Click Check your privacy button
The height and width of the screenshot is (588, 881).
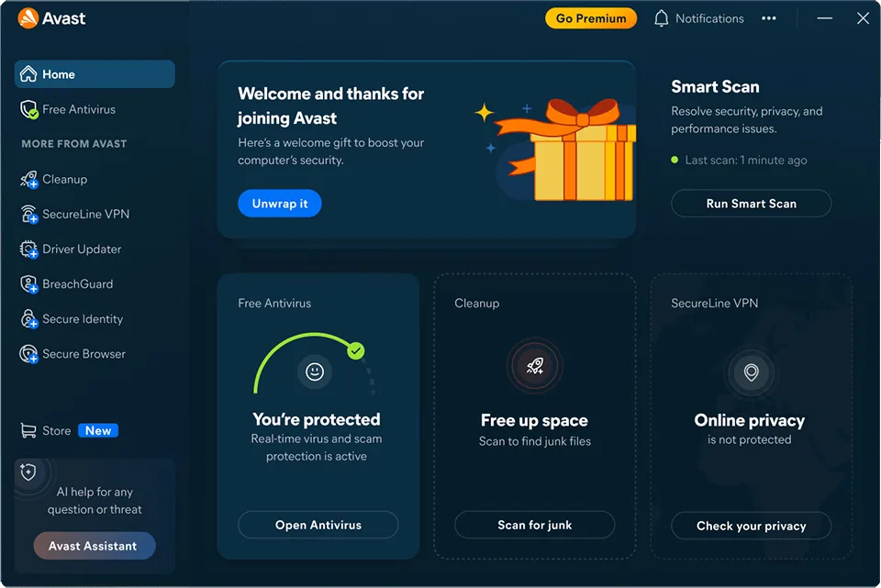[752, 526]
